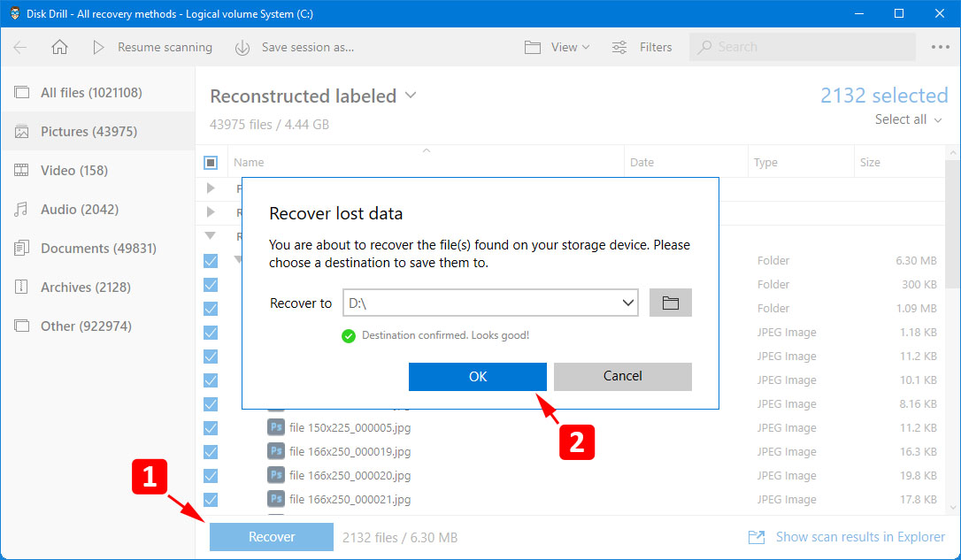
Task: Click the Filters button
Action: (x=642, y=47)
